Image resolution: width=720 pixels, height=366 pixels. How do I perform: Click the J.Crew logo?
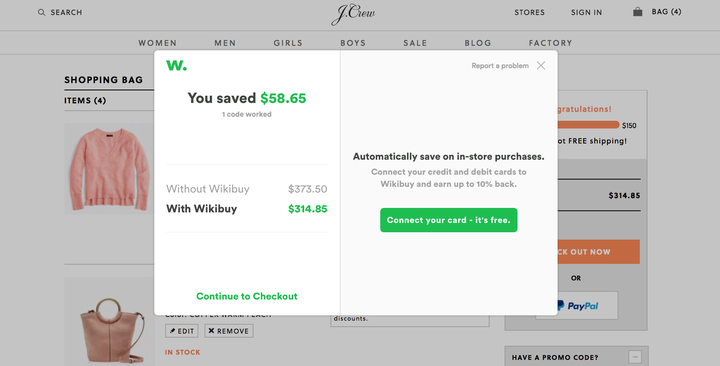coord(353,14)
